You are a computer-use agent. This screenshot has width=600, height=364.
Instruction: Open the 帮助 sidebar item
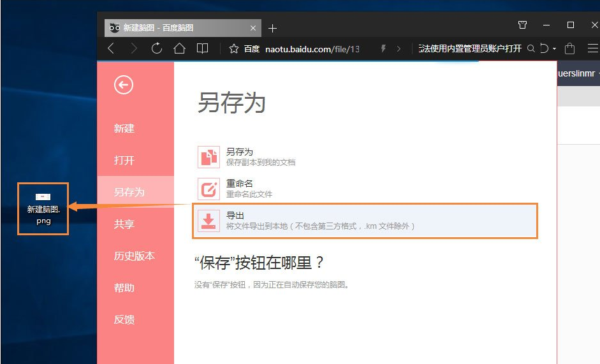tap(124, 288)
